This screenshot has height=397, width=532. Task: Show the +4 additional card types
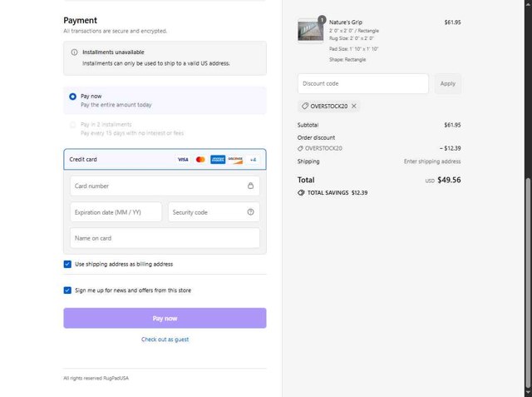(253, 160)
